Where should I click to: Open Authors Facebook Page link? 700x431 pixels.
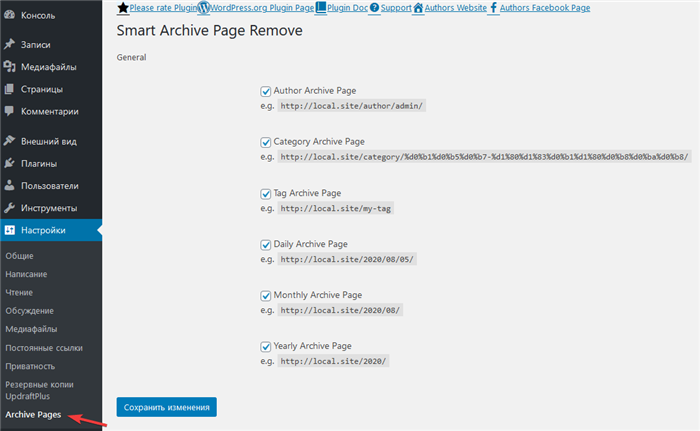545,8
